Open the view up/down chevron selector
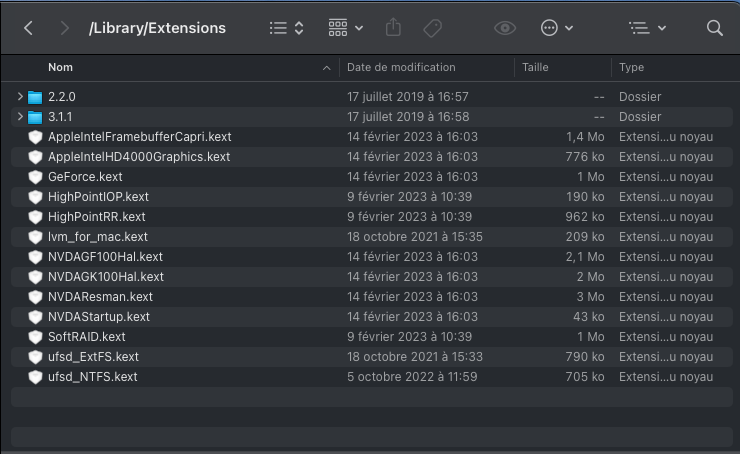Screen dimensions: 740x454 [299, 28]
